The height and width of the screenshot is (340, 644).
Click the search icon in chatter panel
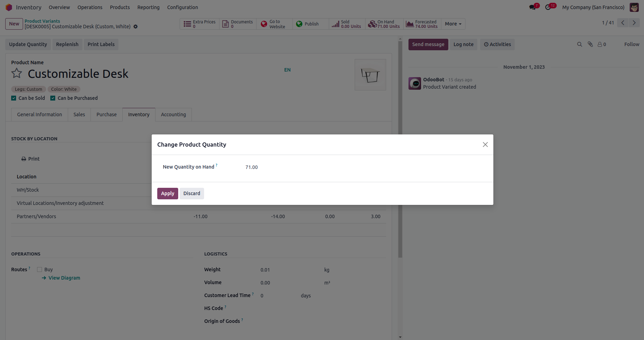pyautogui.click(x=579, y=44)
